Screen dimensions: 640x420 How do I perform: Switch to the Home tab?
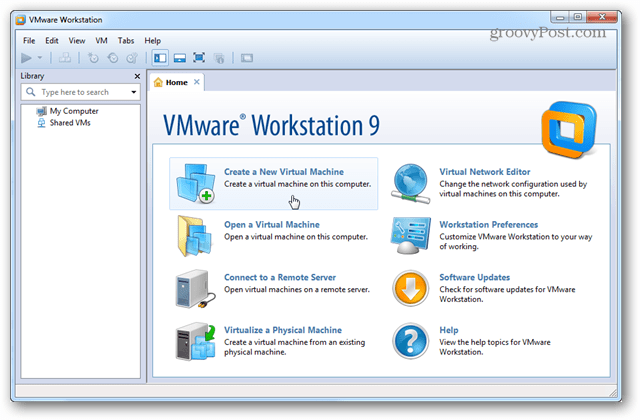tap(176, 82)
